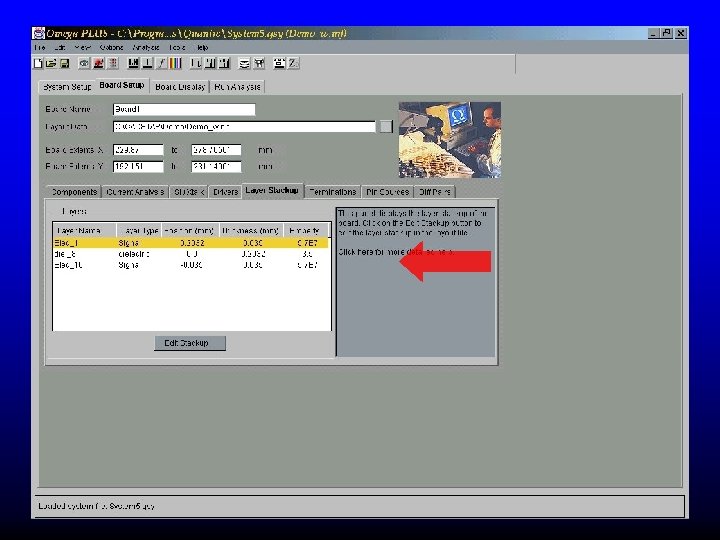720x540 pixels.
Task: Switch to the System Setup tab
Action: 67,87
